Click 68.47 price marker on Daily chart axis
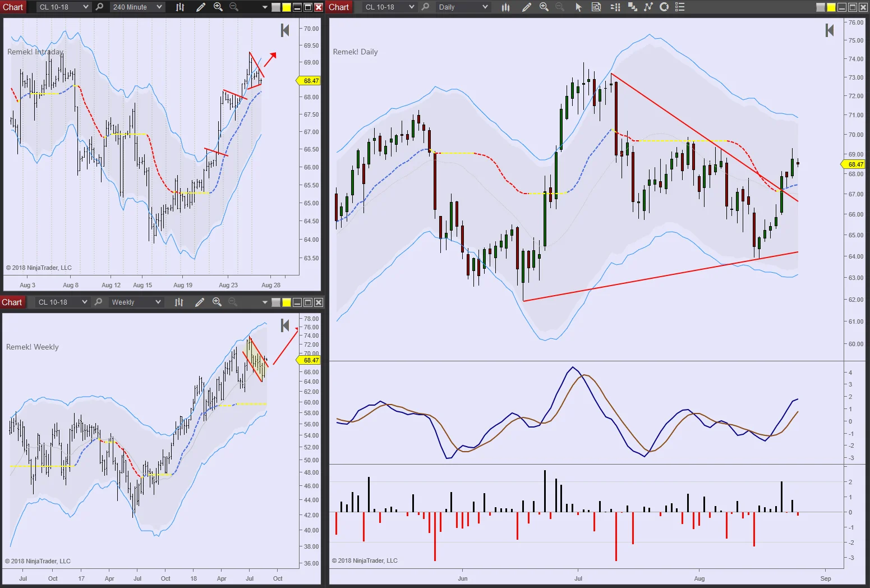 (x=853, y=164)
